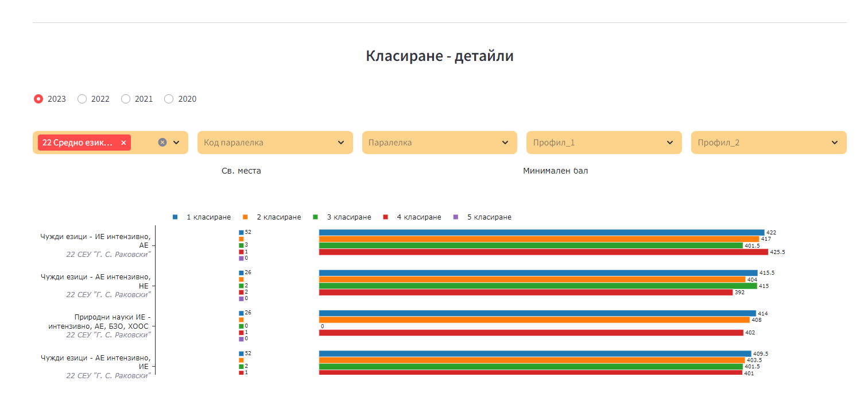Toggle '2 класиране' orange legend marker
The width and height of the screenshot is (868, 396).
tap(245, 217)
